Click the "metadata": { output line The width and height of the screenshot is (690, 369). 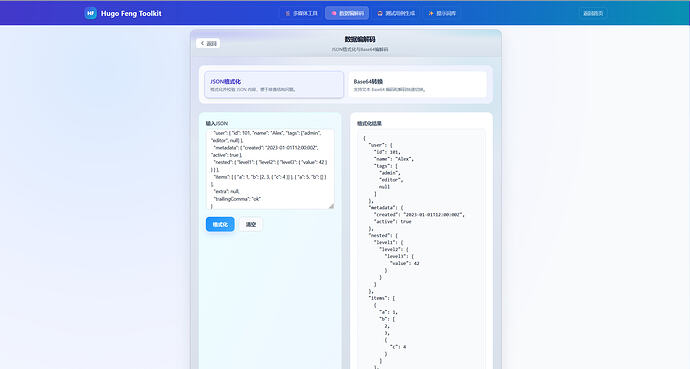pos(385,208)
